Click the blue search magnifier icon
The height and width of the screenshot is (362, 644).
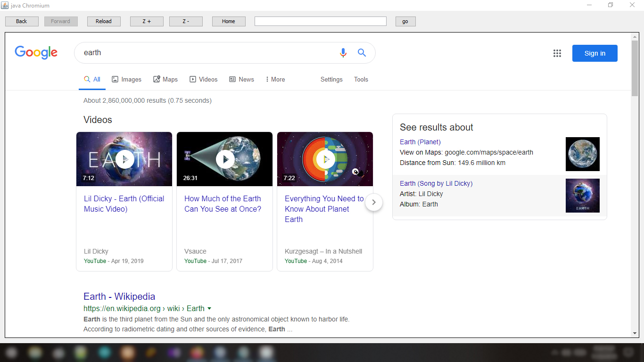362,53
